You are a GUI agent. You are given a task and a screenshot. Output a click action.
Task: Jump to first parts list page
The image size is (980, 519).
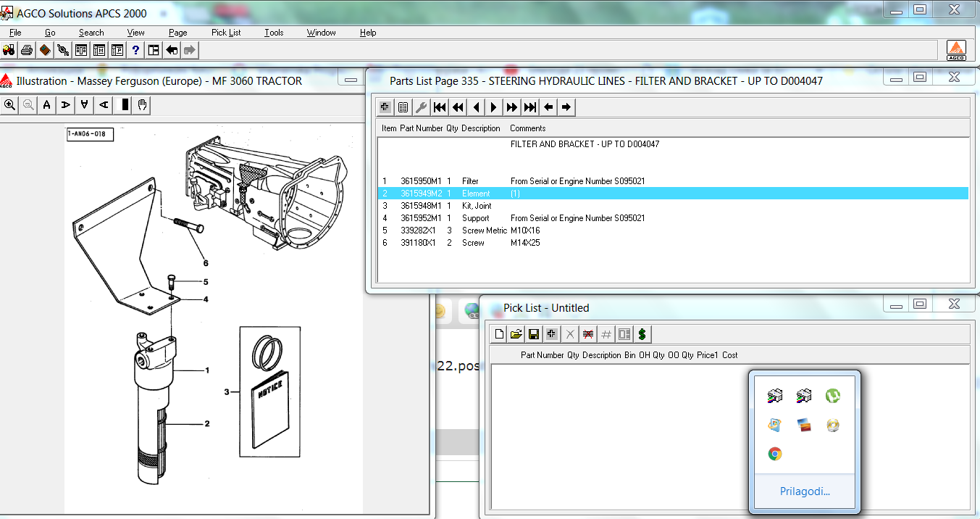coord(440,107)
